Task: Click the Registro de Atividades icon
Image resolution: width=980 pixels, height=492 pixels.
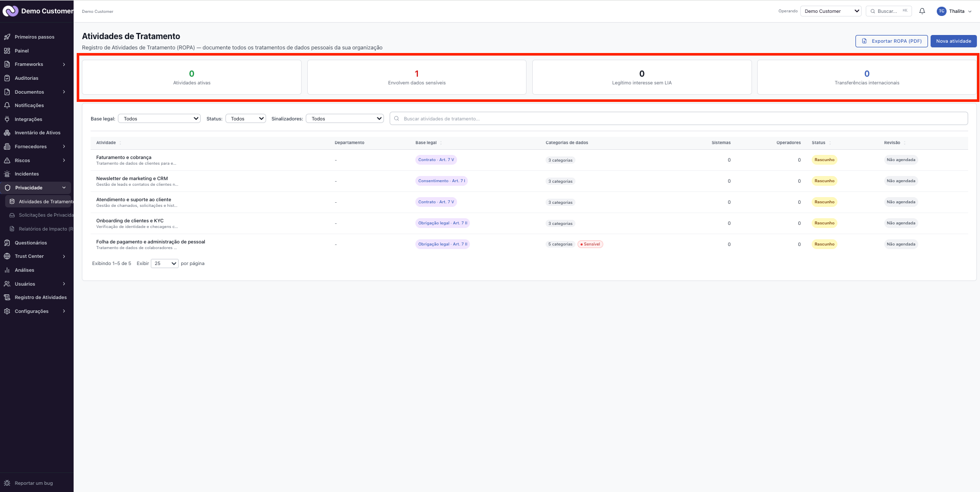Action: click(x=7, y=297)
